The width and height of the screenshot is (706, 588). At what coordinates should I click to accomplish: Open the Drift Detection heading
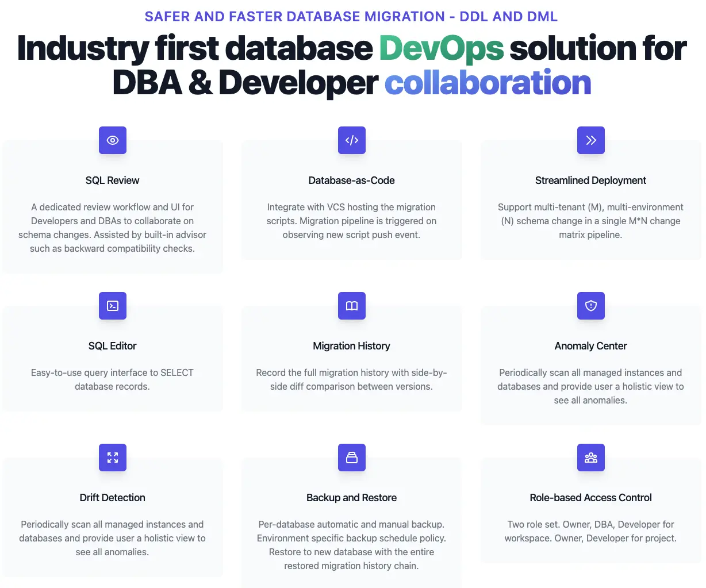point(113,498)
